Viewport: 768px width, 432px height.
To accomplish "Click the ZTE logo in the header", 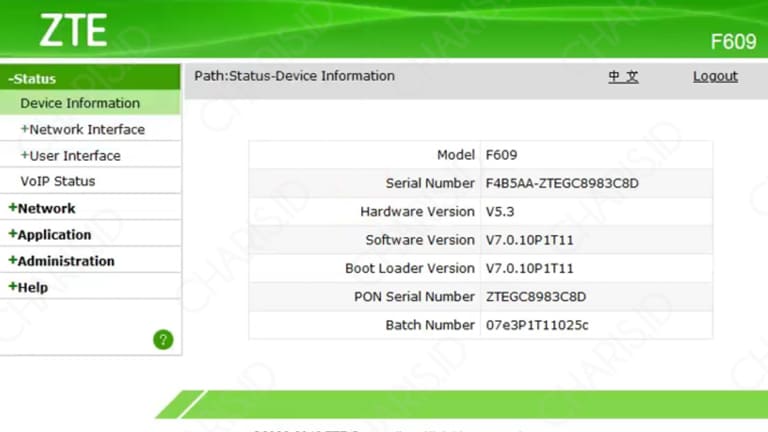I will (x=73, y=31).
